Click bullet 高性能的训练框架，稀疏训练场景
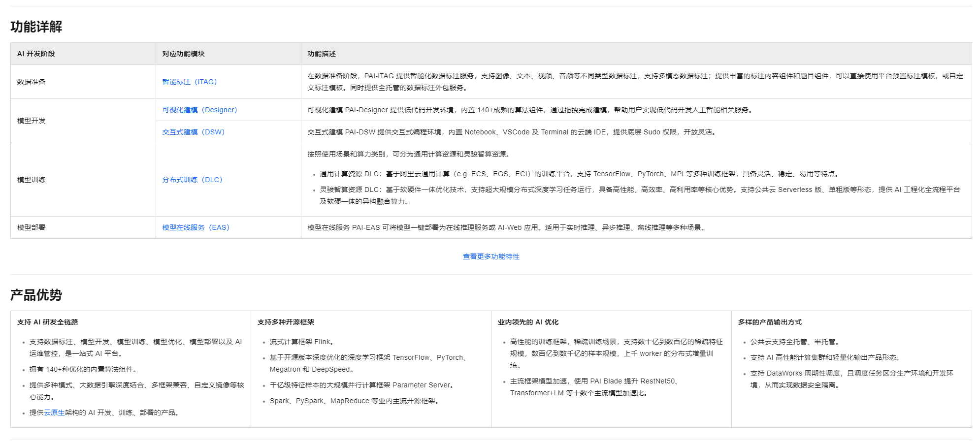 click(x=617, y=353)
